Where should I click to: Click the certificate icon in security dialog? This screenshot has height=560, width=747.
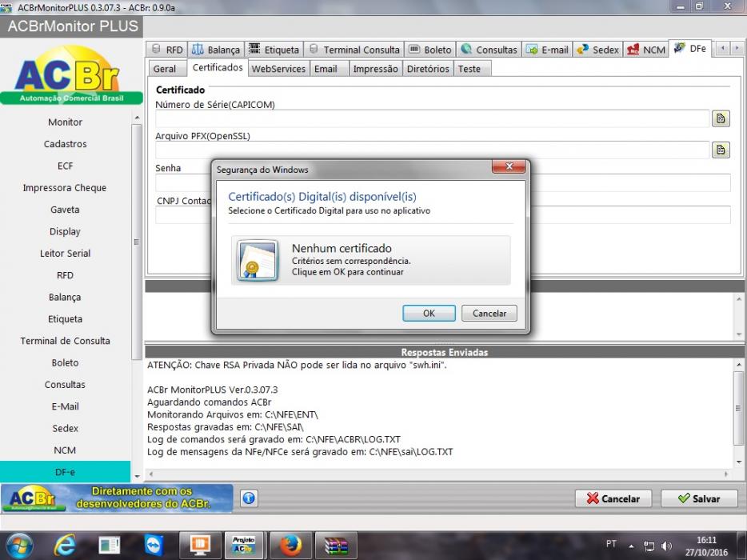click(258, 260)
